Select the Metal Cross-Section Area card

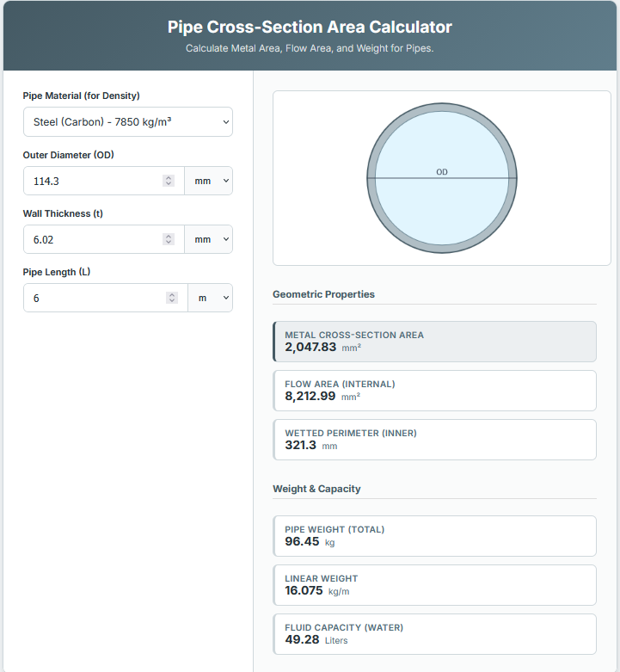pos(434,342)
